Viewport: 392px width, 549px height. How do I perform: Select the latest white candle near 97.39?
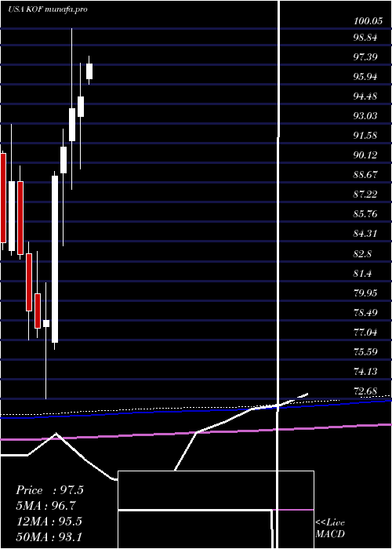click(89, 71)
